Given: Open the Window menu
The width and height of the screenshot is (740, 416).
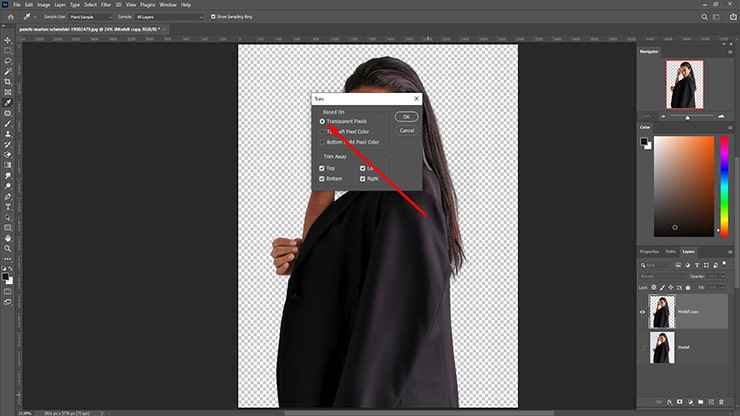Looking at the screenshot, I should (168, 5).
